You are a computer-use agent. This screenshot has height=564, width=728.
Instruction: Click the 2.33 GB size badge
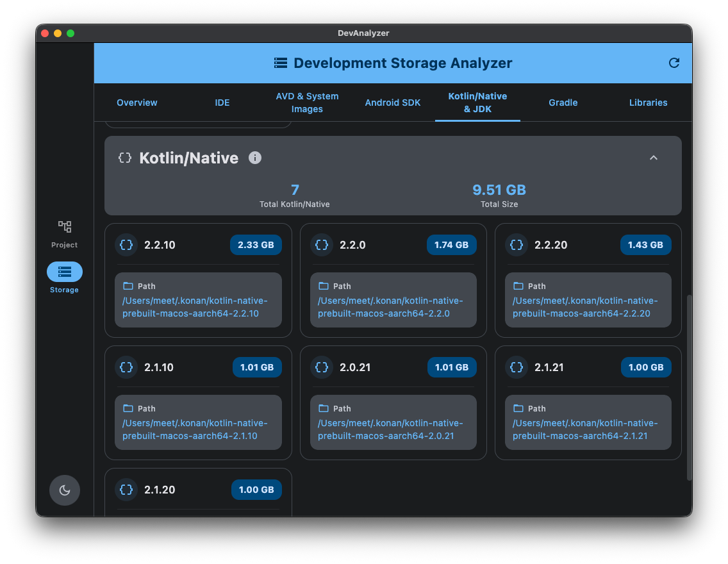[x=256, y=245]
